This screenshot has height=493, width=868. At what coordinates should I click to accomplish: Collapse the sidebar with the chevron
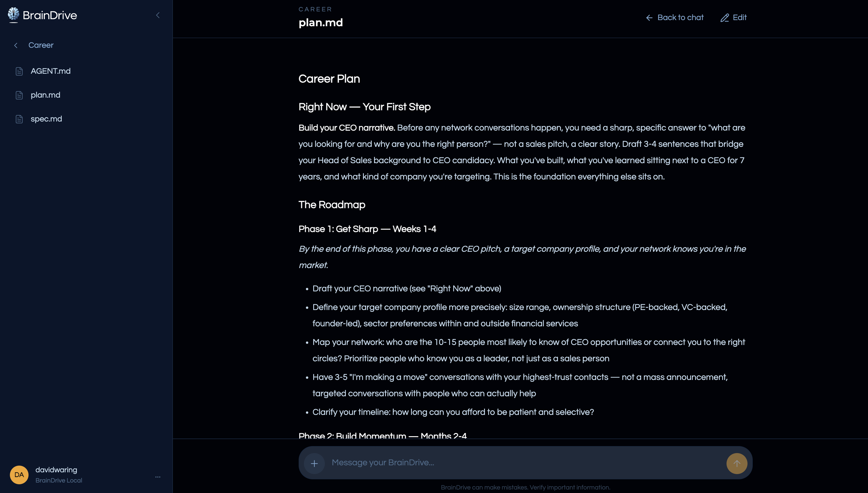[158, 15]
